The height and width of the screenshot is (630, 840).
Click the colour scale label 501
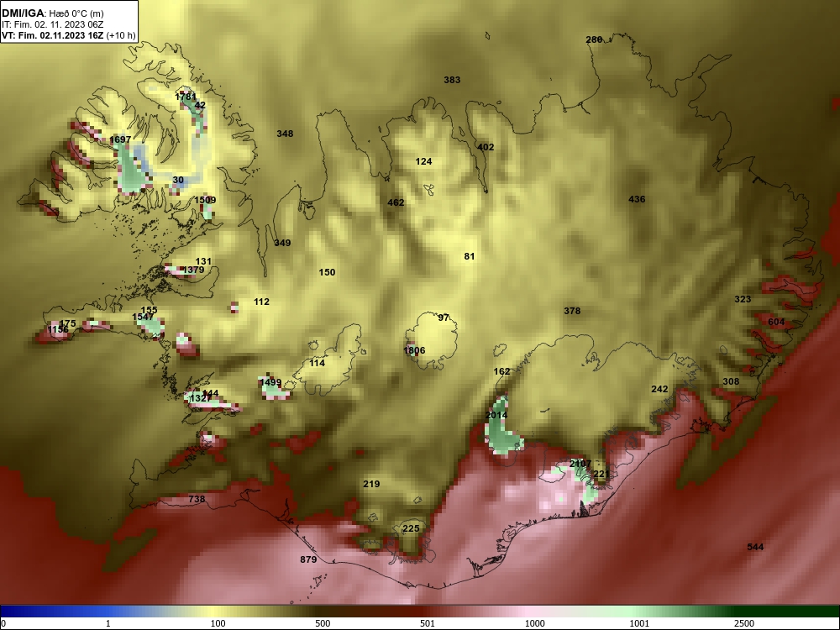(x=428, y=623)
